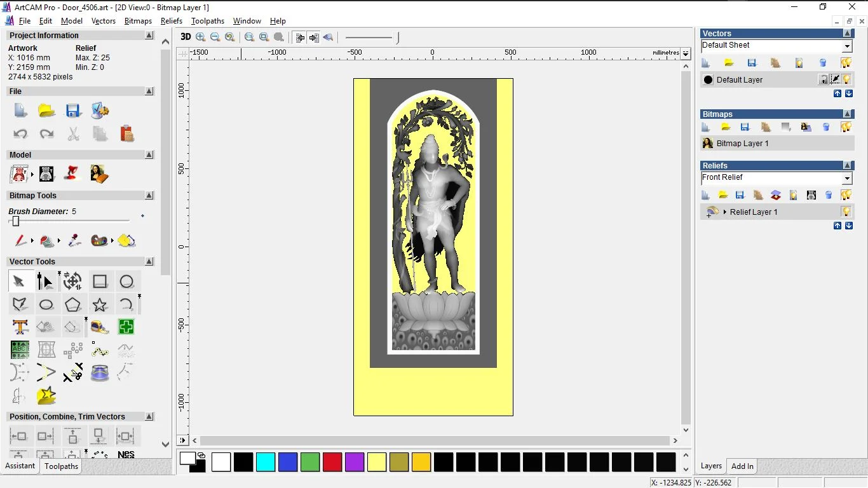Toggle visibility of Default Layer lightbulb

tap(846, 79)
